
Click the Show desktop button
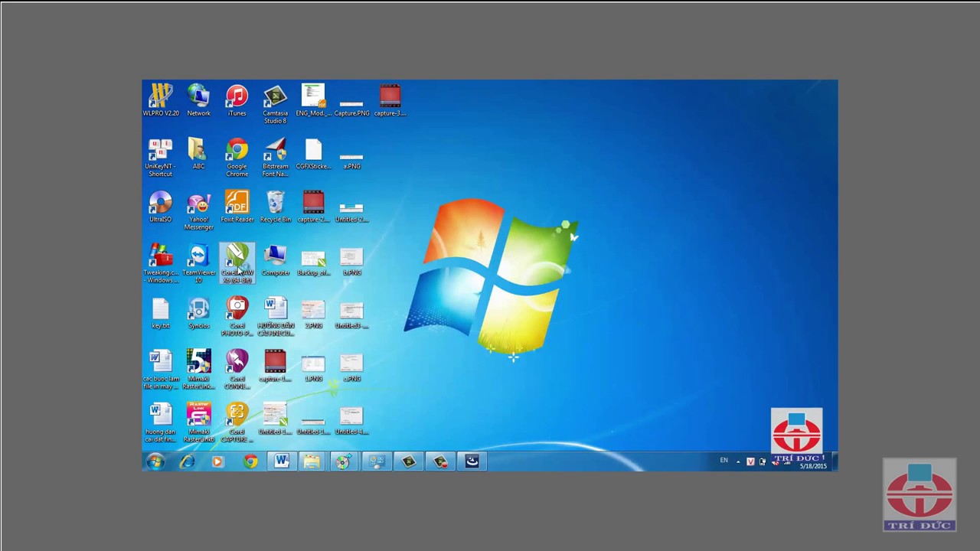[x=834, y=461]
